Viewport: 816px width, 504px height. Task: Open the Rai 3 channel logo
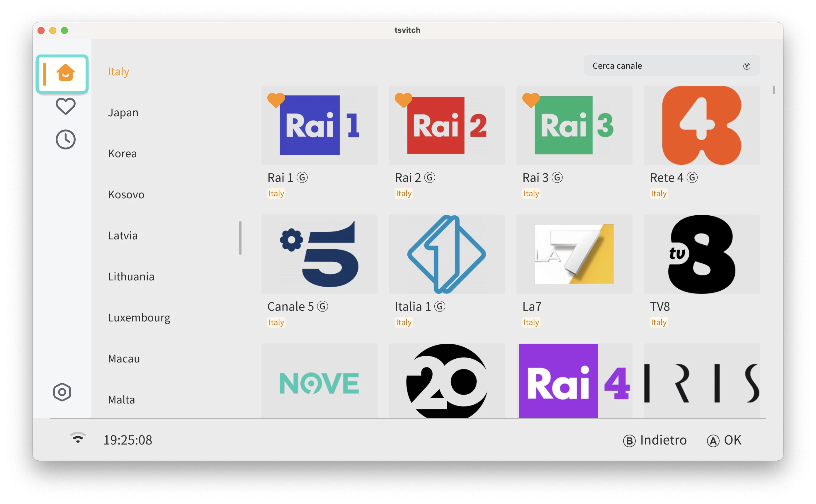click(x=574, y=125)
